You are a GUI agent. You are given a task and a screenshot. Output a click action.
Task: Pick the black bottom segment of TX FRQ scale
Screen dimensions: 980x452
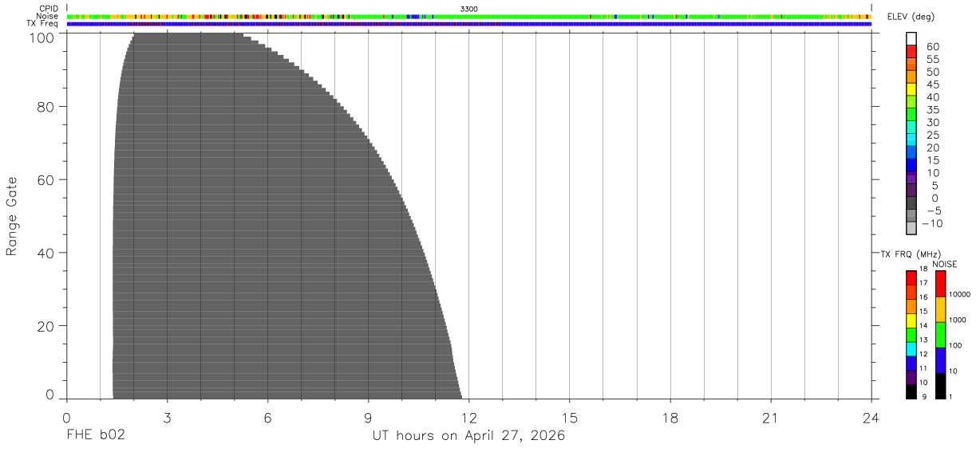[911, 391]
